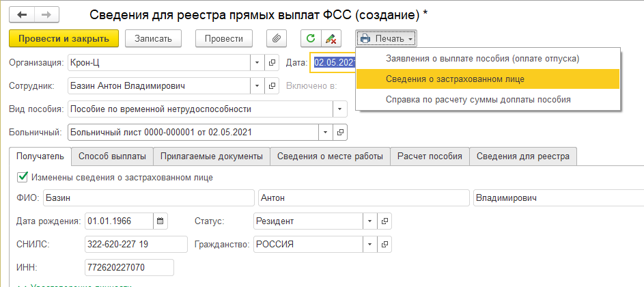Viewport: 644px width, 287px height.
Task: Click the paperclip attachments icon
Action: coord(277,39)
